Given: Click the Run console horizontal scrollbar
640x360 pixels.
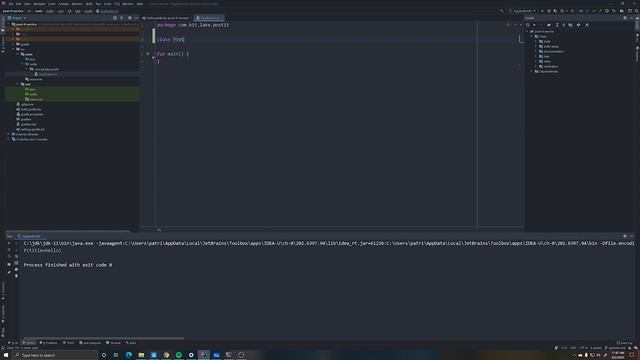Looking at the screenshot, I should click(x=104, y=338).
